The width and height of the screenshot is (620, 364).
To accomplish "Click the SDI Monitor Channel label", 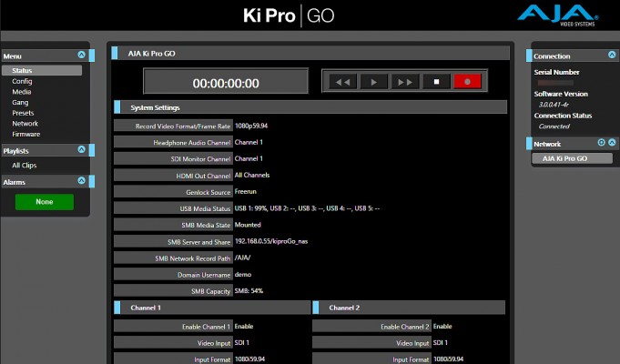I will [174, 159].
